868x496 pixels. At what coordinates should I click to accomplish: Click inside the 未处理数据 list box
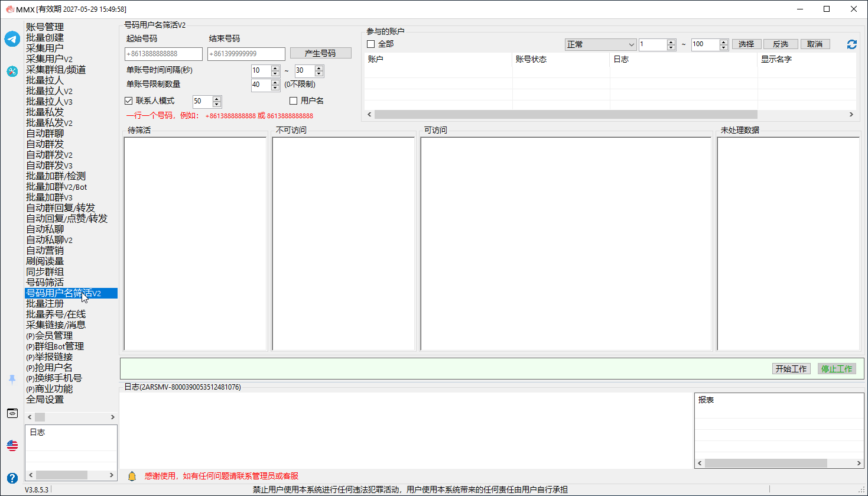click(x=788, y=244)
